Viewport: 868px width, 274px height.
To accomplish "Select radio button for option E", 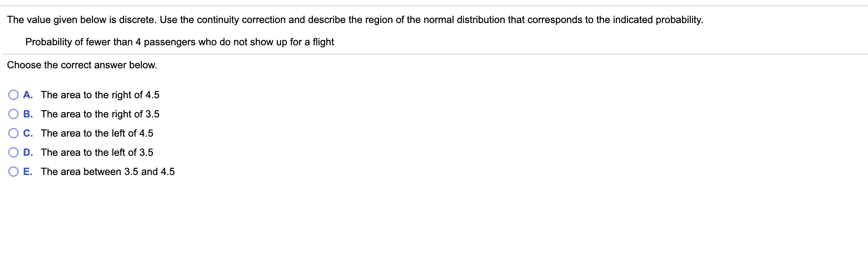I will (x=14, y=172).
